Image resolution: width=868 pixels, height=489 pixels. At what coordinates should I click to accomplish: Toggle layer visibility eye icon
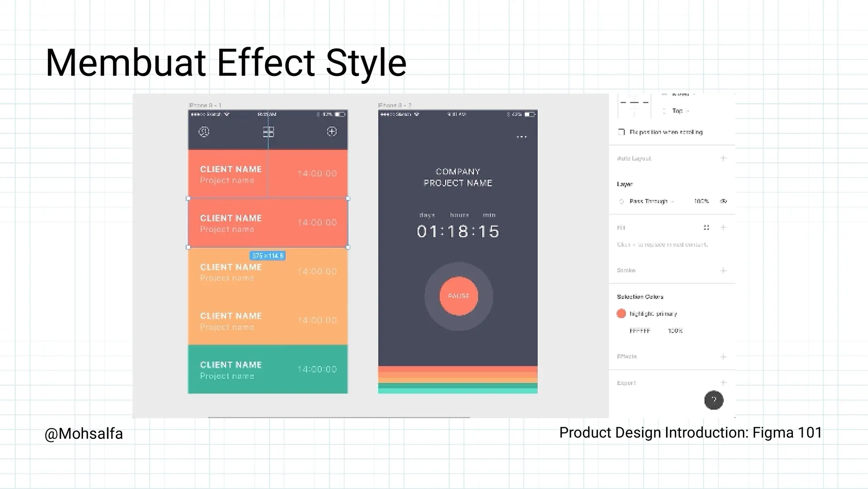pyautogui.click(x=723, y=201)
